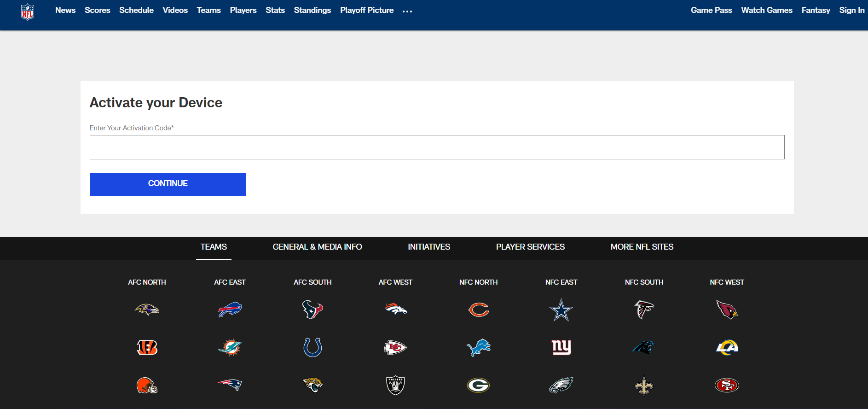Switch to the MORE NFL SITES tab
The height and width of the screenshot is (409, 868).
(642, 247)
